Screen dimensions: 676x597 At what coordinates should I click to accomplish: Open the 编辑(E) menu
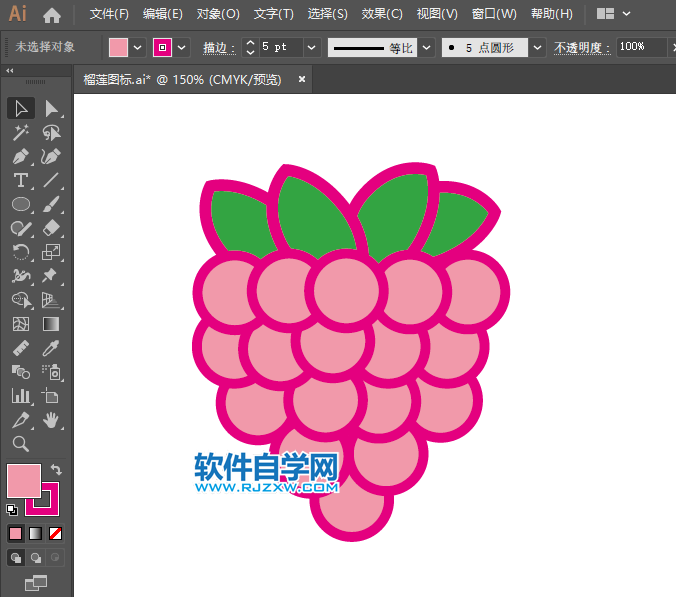[x=163, y=14]
